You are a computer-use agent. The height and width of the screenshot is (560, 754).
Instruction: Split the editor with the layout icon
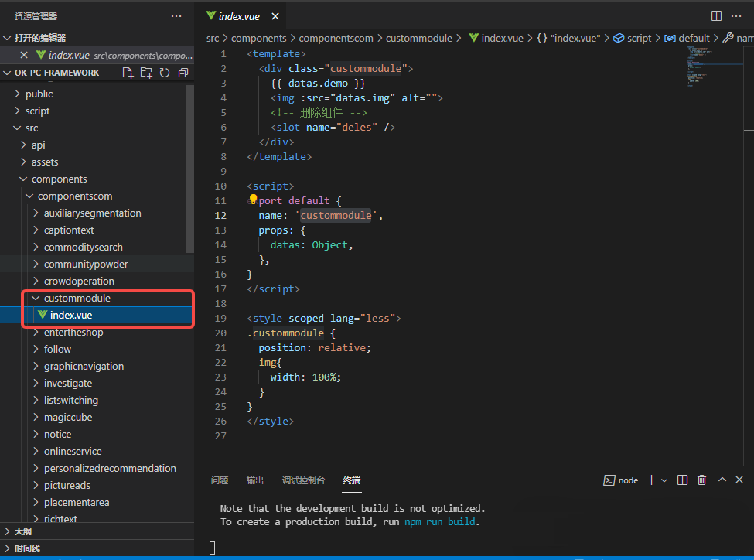click(x=716, y=15)
